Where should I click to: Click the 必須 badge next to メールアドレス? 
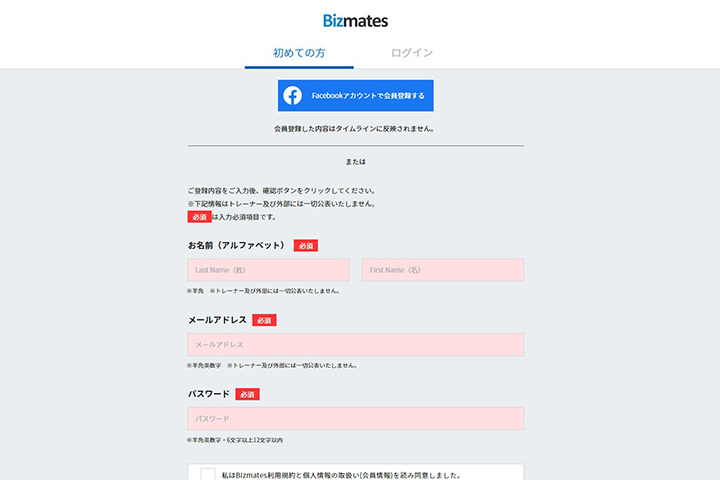[x=264, y=320]
